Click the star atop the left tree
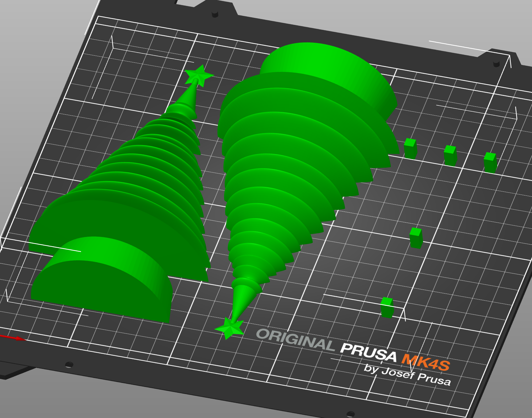The width and height of the screenshot is (532, 418). [x=199, y=75]
